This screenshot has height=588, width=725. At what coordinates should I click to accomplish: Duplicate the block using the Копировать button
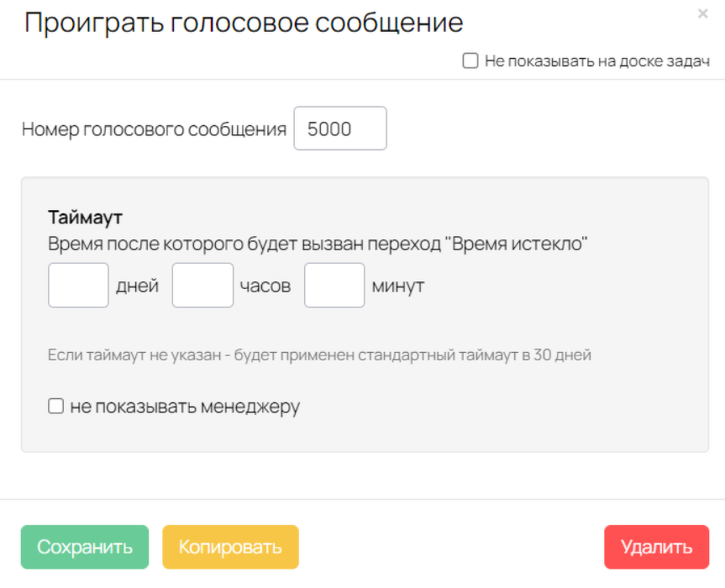(230, 547)
